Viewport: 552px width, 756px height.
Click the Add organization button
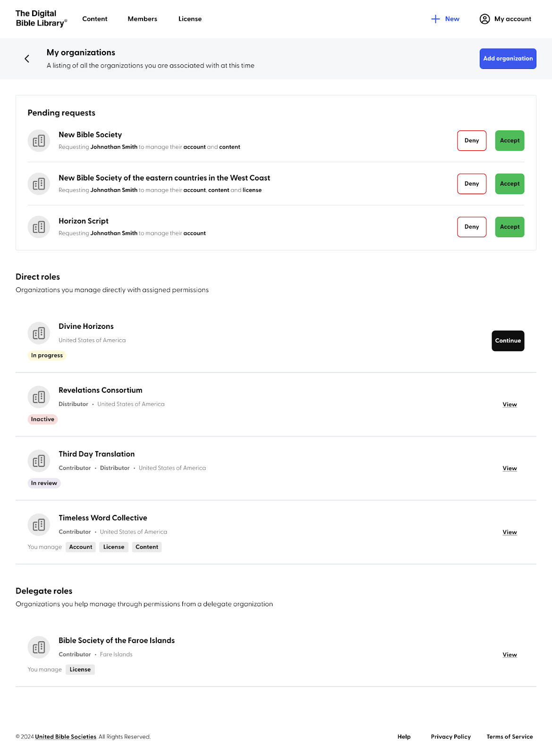tap(508, 59)
